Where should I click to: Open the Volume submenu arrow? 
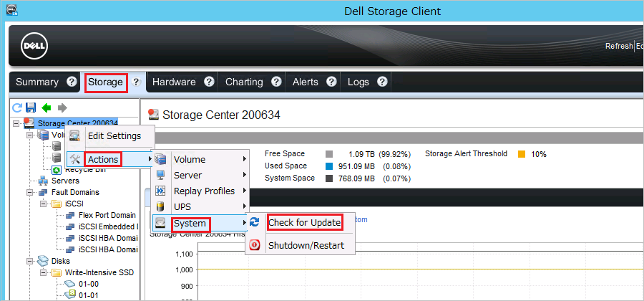point(245,159)
